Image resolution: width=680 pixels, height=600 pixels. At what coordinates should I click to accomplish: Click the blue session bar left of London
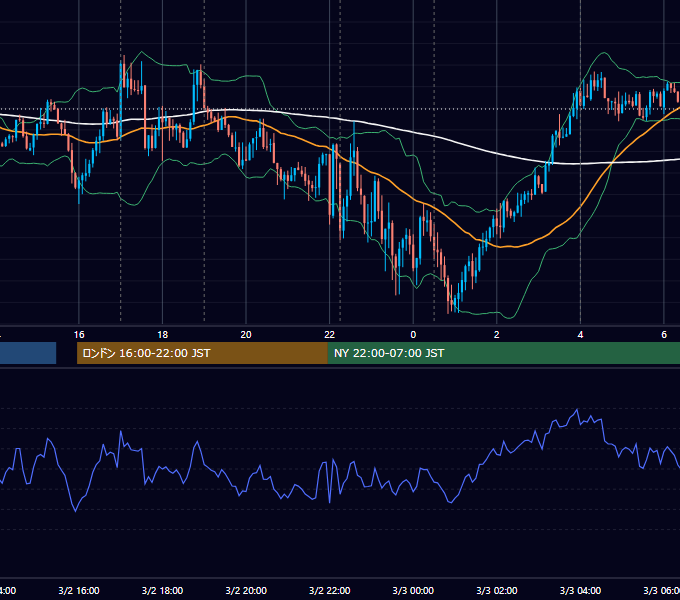(28, 353)
